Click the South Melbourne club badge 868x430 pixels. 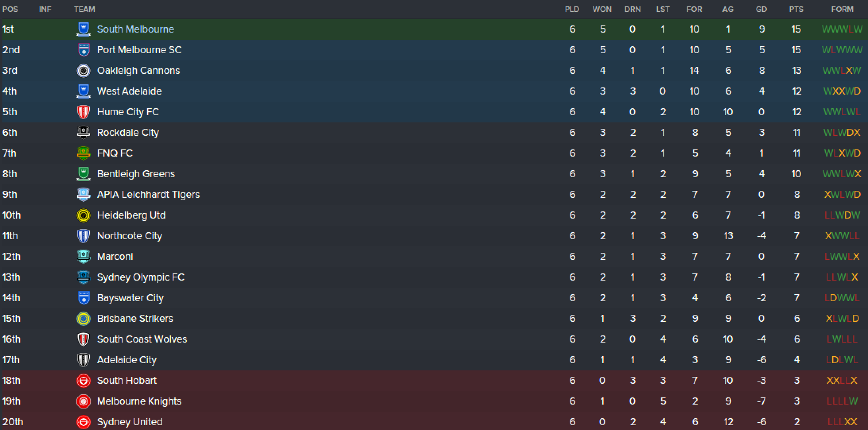coord(83,29)
